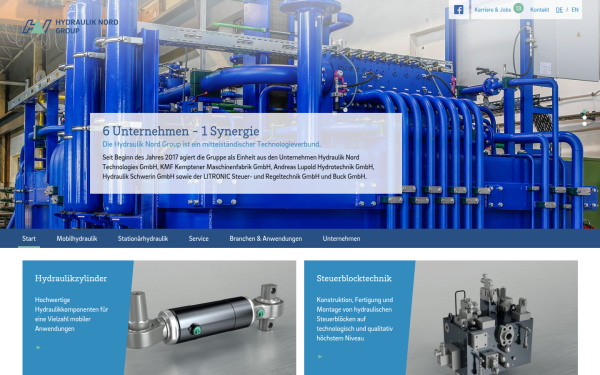Screen dimensions: 600x375
Task: Open the Stationärhydraulik menu
Action: point(143,238)
